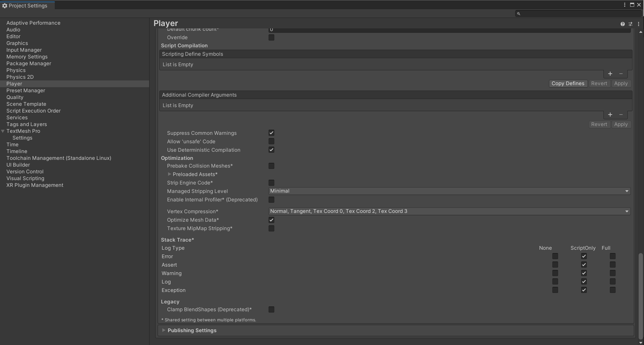Open Graphics settings category
This screenshot has width=644, height=345.
click(x=17, y=43)
